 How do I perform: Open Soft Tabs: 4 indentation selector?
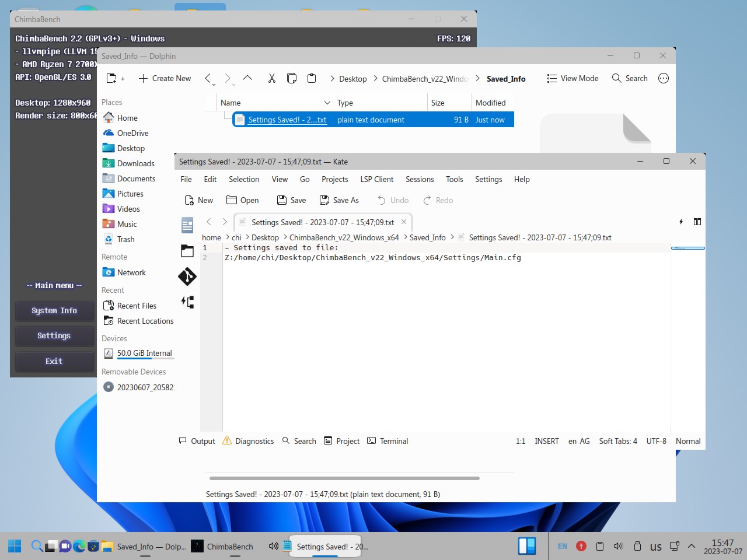tap(618, 441)
